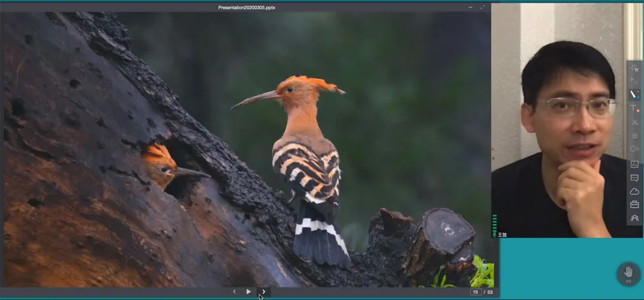
Task: Toggle the disabled circle-arrow tool in the sidebar
Action: click(634, 149)
